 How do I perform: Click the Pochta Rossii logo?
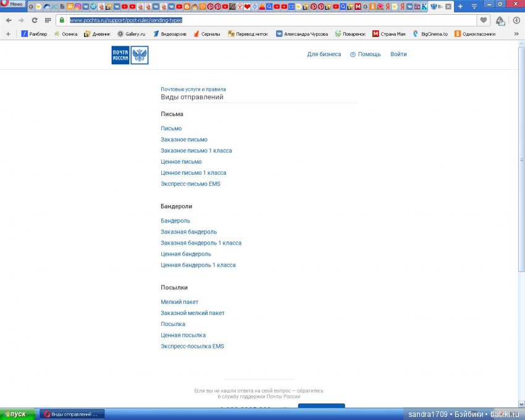pyautogui.click(x=130, y=55)
